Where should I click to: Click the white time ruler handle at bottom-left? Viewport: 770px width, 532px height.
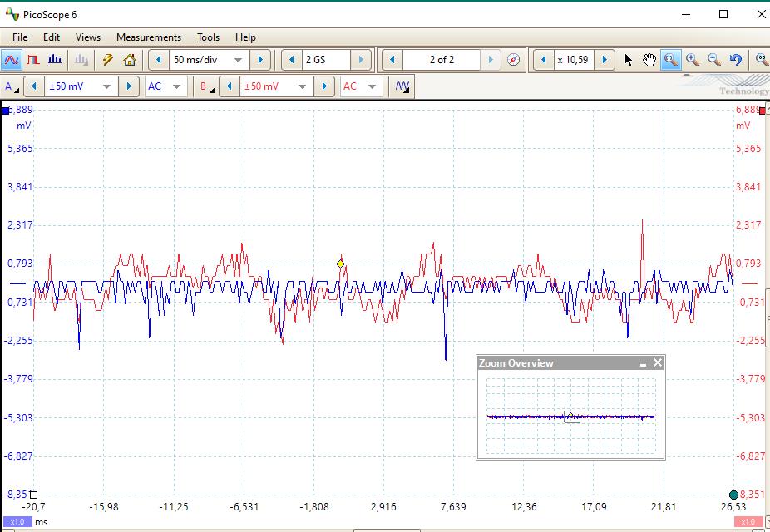(x=33, y=495)
